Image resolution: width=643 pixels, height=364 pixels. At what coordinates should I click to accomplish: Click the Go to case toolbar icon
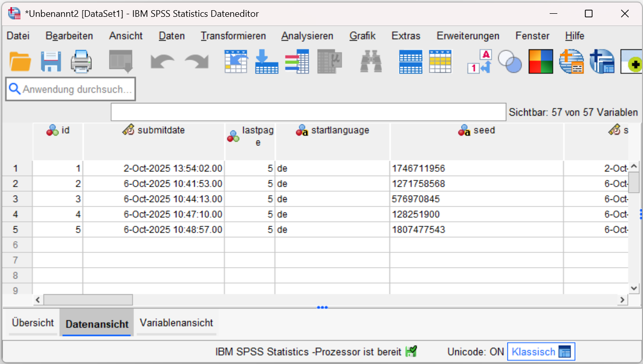coord(236,62)
